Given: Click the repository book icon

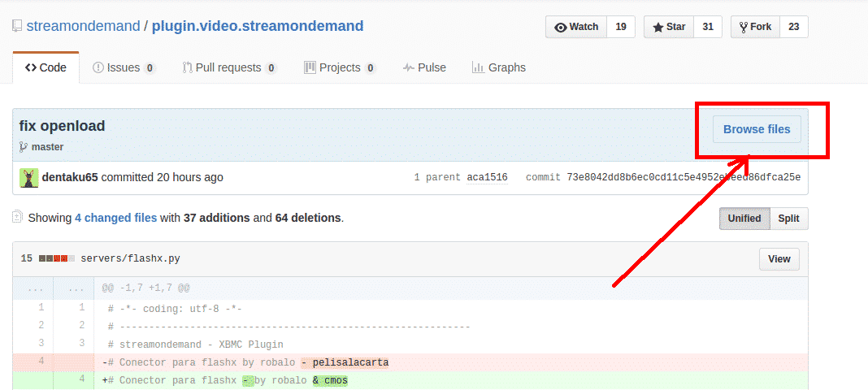Looking at the screenshot, I should click(x=17, y=26).
